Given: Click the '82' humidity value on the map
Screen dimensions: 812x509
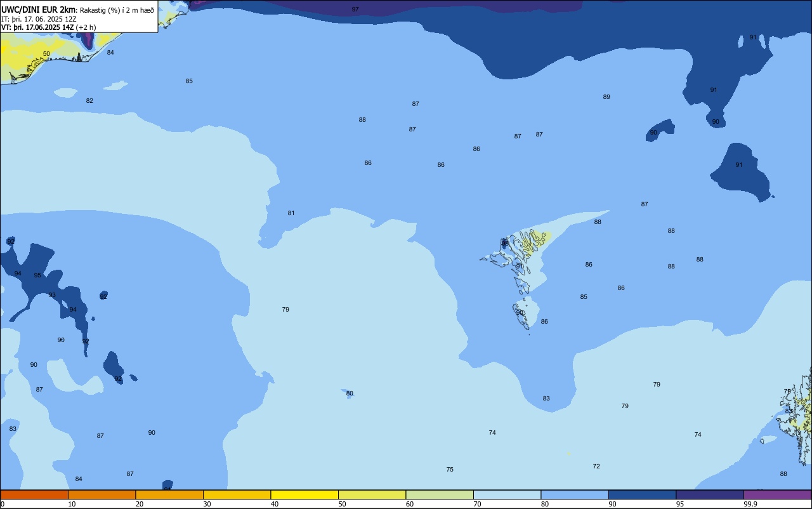Looking at the screenshot, I should pyautogui.click(x=89, y=101).
